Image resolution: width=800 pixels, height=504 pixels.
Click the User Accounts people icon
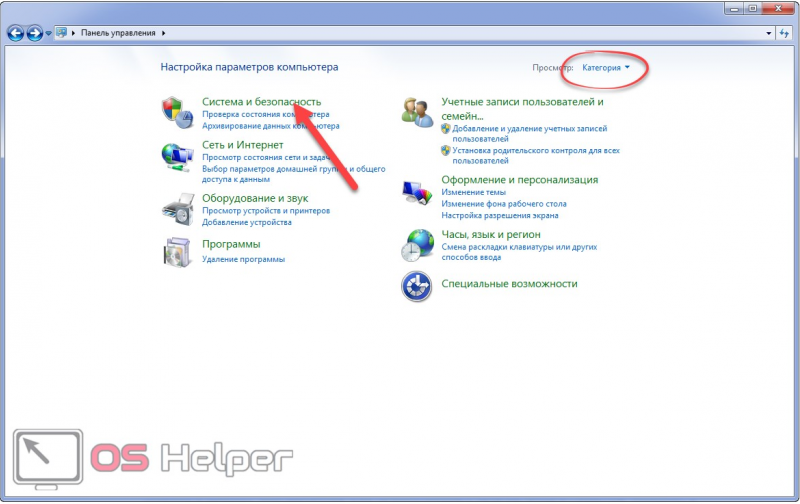[x=417, y=112]
